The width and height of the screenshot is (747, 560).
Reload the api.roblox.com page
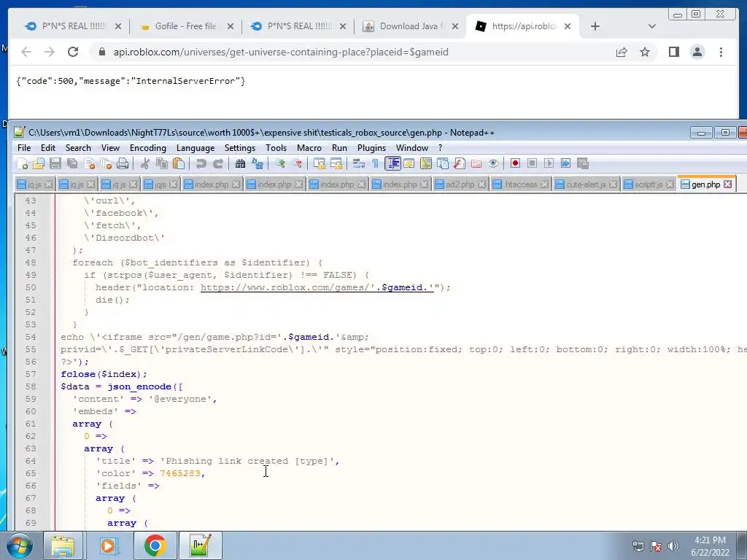point(73,52)
